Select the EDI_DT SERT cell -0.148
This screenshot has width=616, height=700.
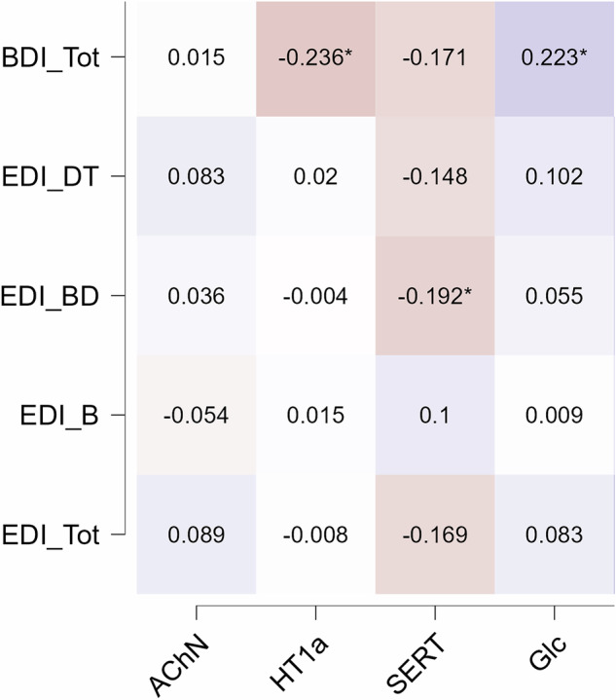click(435, 176)
